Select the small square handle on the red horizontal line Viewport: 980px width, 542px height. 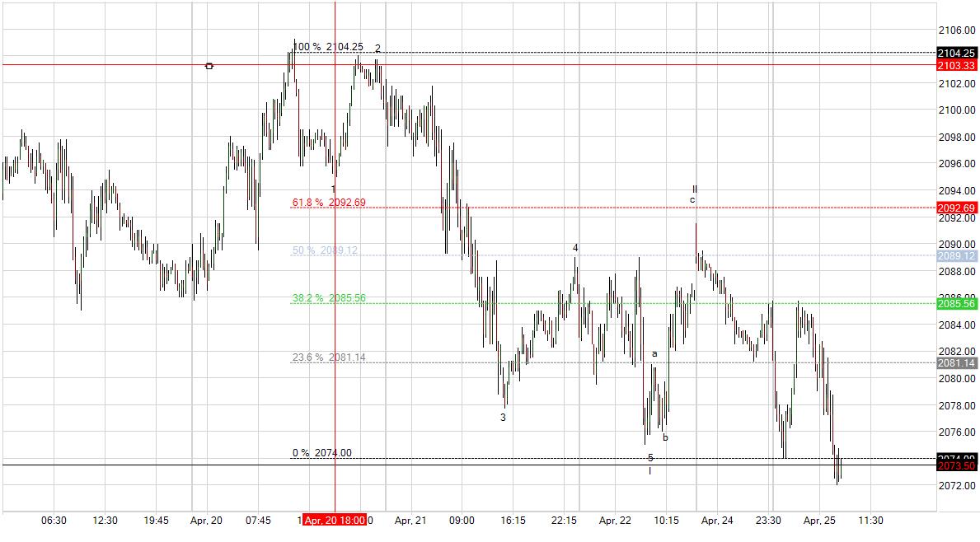pyautogui.click(x=209, y=66)
